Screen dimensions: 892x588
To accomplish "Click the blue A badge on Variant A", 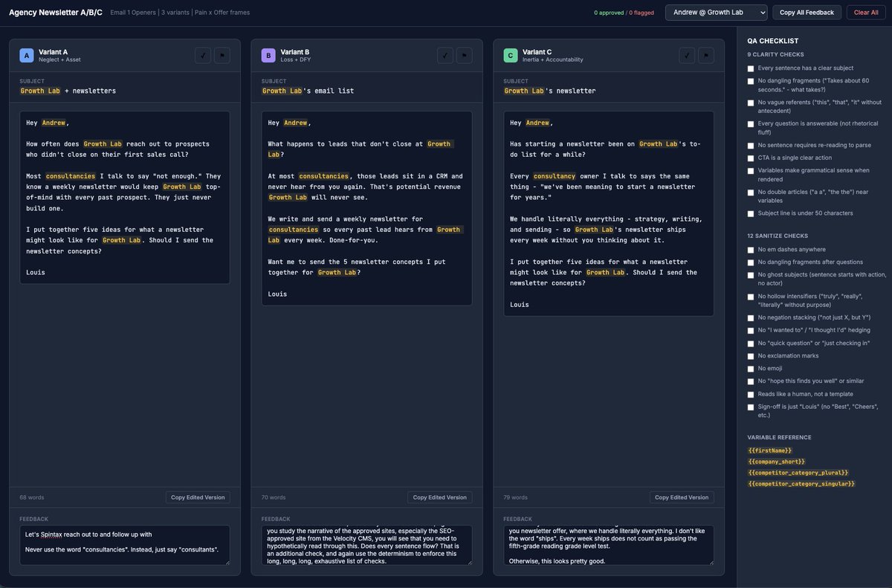I will click(x=27, y=56).
